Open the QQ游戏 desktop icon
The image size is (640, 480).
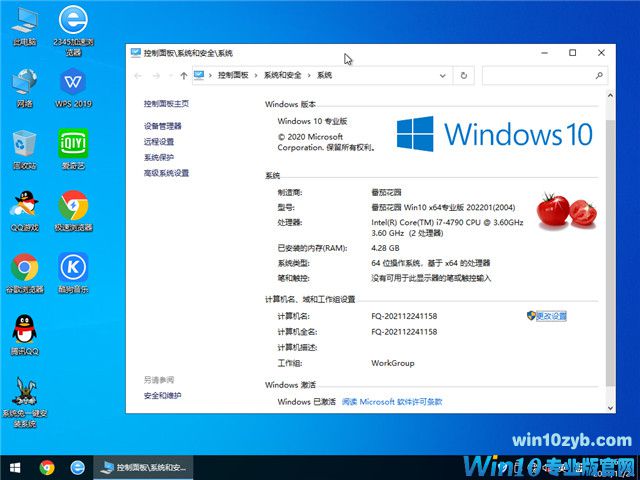pyautogui.click(x=24, y=211)
